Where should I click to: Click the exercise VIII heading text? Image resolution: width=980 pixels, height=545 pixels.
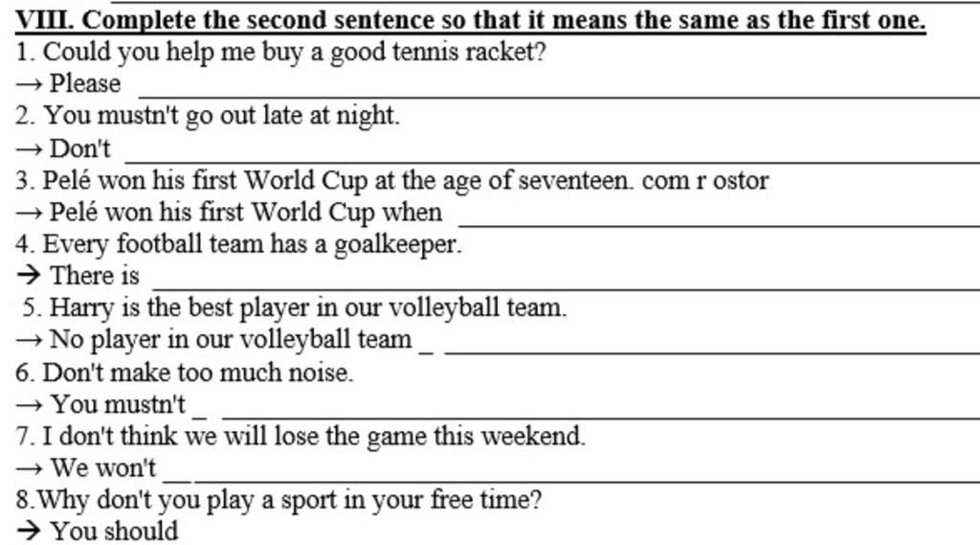471,20
